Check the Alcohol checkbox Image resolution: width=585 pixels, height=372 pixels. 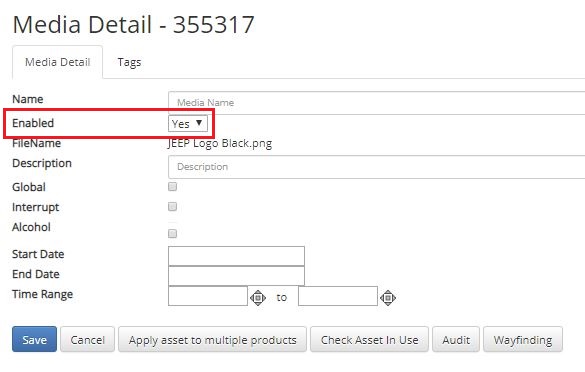point(172,234)
